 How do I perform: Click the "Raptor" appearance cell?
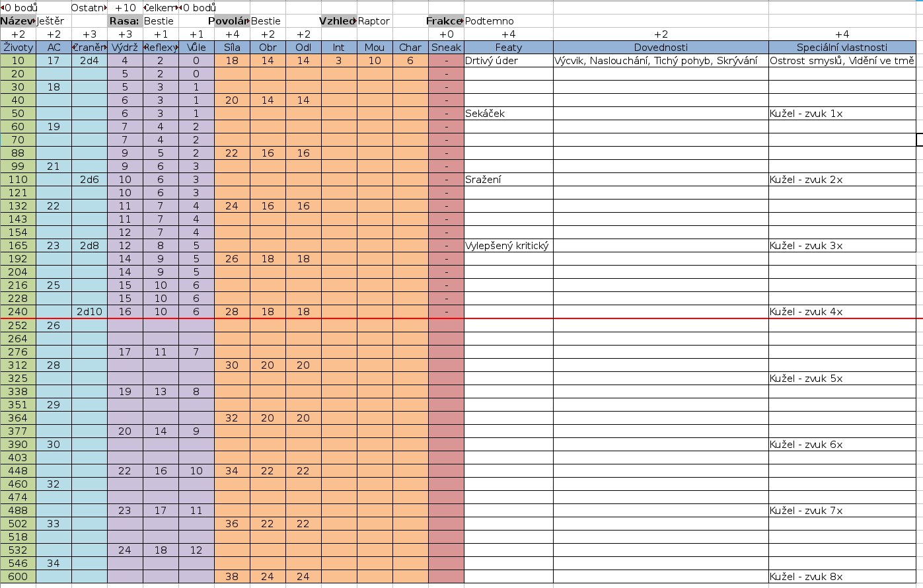pyautogui.click(x=375, y=21)
